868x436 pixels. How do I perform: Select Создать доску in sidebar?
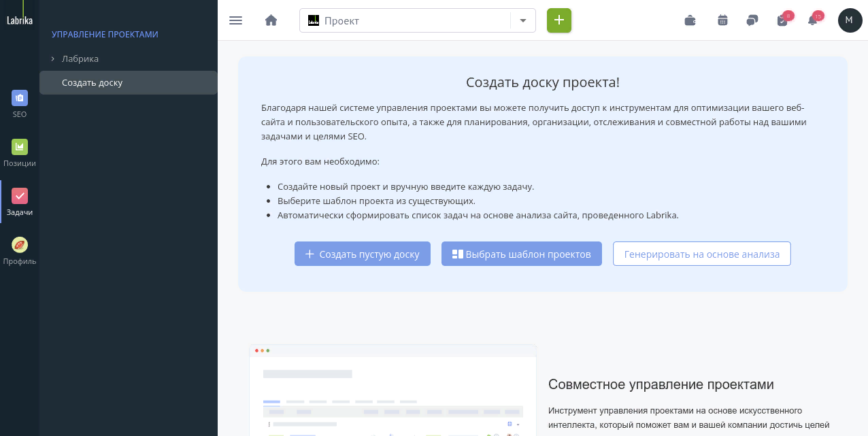point(128,83)
